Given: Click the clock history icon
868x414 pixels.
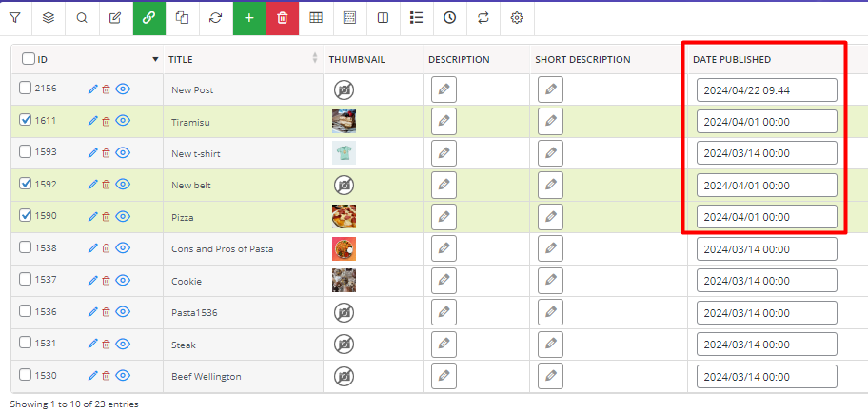Looking at the screenshot, I should pos(449,18).
